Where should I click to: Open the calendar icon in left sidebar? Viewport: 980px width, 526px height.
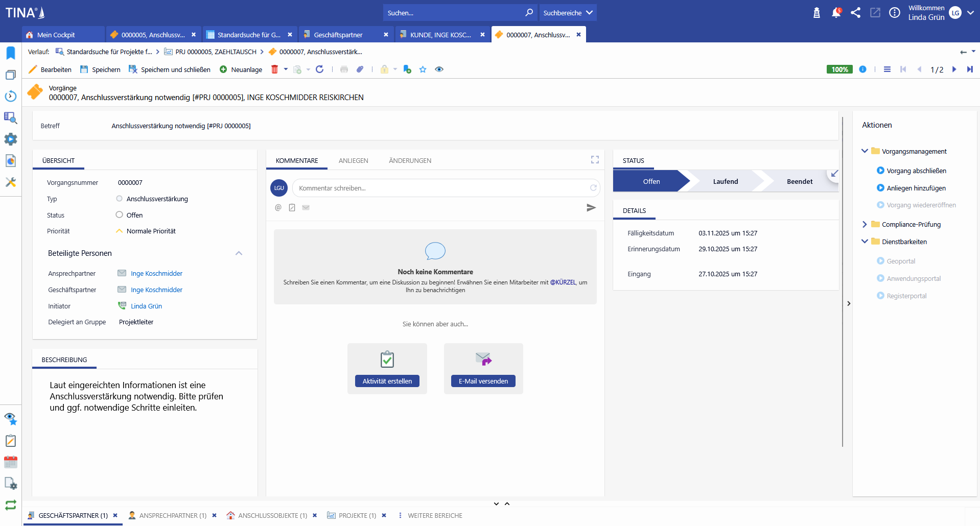11,462
